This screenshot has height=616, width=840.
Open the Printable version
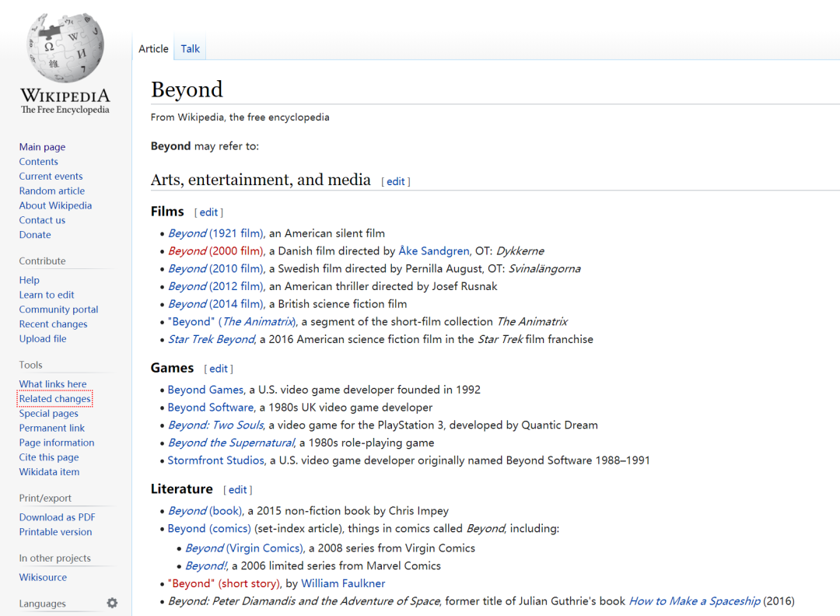point(56,532)
